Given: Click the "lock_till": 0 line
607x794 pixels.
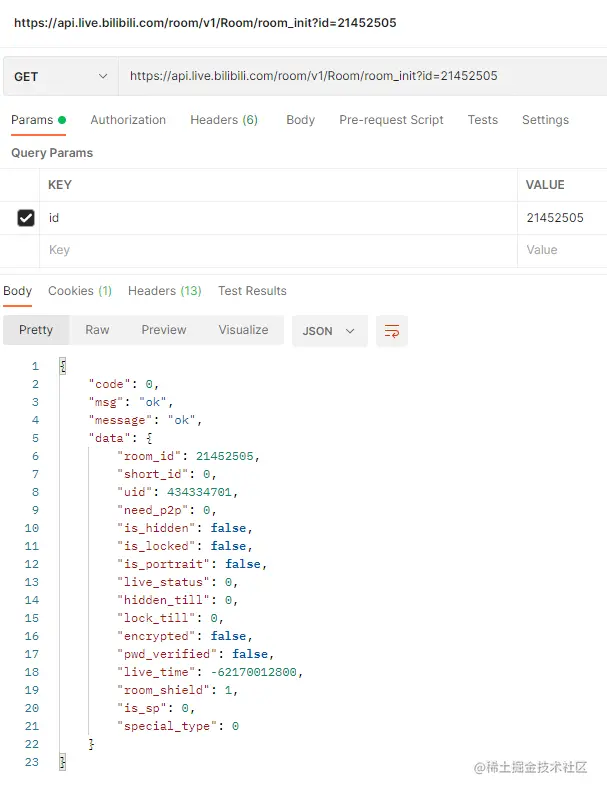Looking at the screenshot, I should coord(170,618).
